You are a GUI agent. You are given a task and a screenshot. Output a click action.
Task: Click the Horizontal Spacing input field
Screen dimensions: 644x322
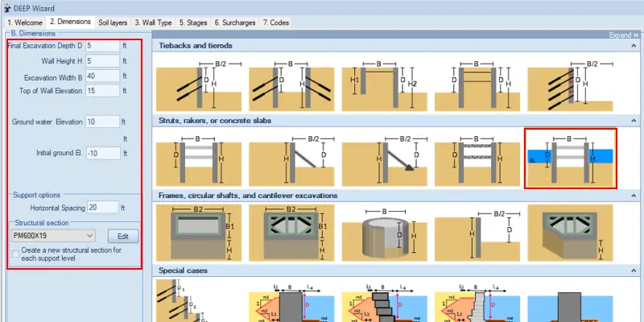tap(103, 208)
